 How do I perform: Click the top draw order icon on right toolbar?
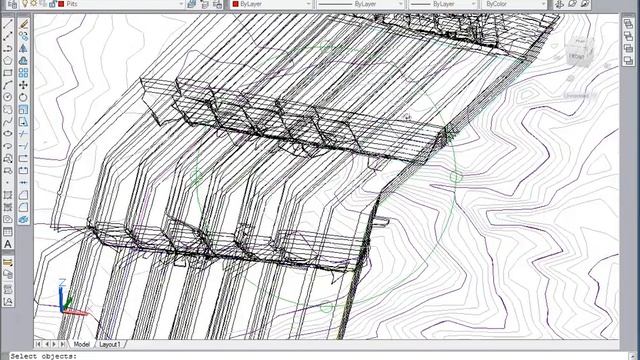pos(628,24)
